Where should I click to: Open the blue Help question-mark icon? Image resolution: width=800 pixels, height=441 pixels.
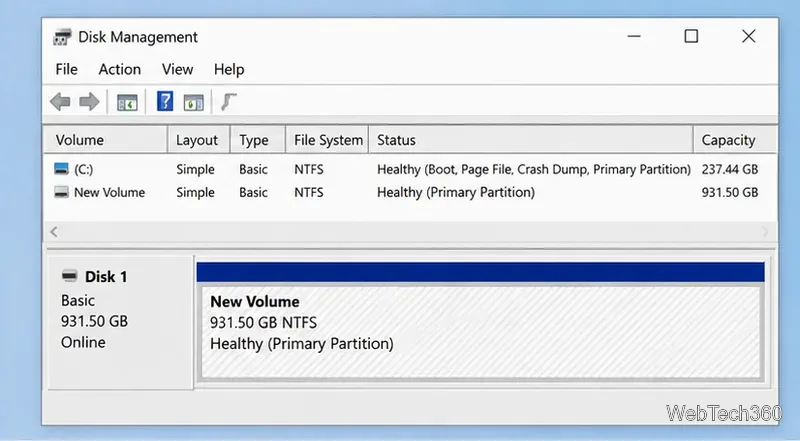click(164, 101)
